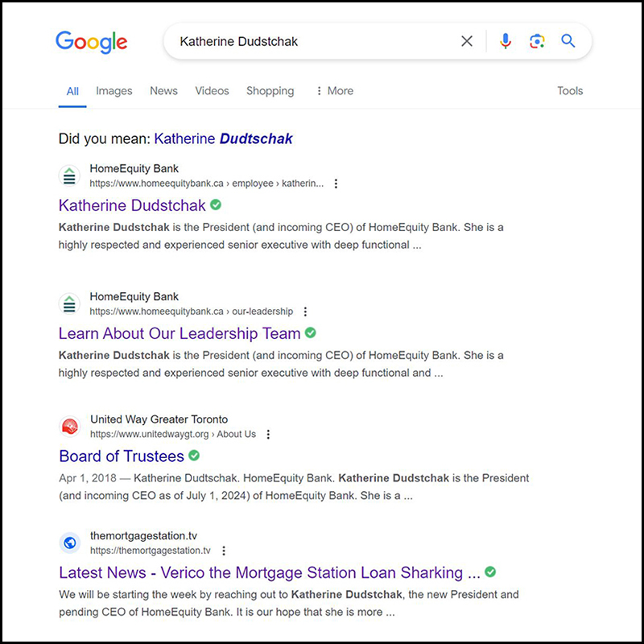The image size is (644, 644).
Task: Open 'Learn About Our Leadership Team' link
Action: pos(180,333)
